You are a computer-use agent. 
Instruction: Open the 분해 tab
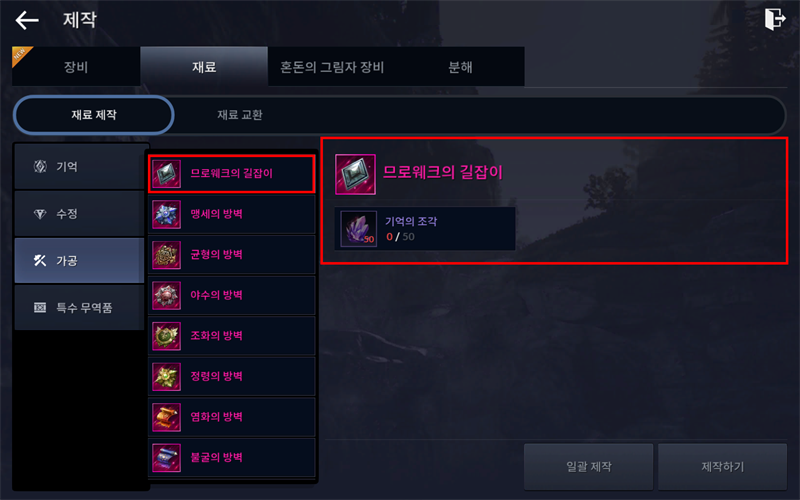coord(460,67)
